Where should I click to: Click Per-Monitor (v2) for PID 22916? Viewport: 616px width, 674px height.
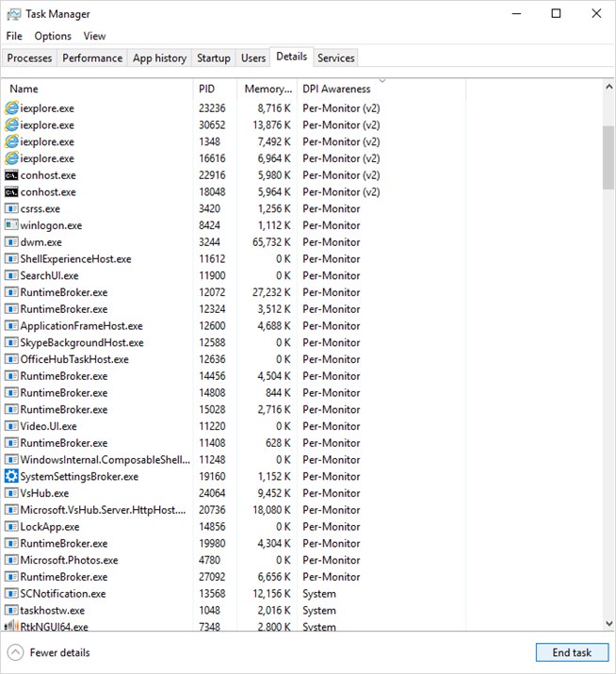pyautogui.click(x=341, y=175)
